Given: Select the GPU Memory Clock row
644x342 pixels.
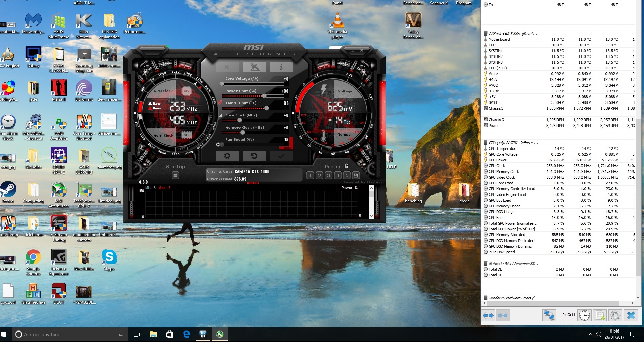Looking at the screenshot, I should (x=559, y=172).
